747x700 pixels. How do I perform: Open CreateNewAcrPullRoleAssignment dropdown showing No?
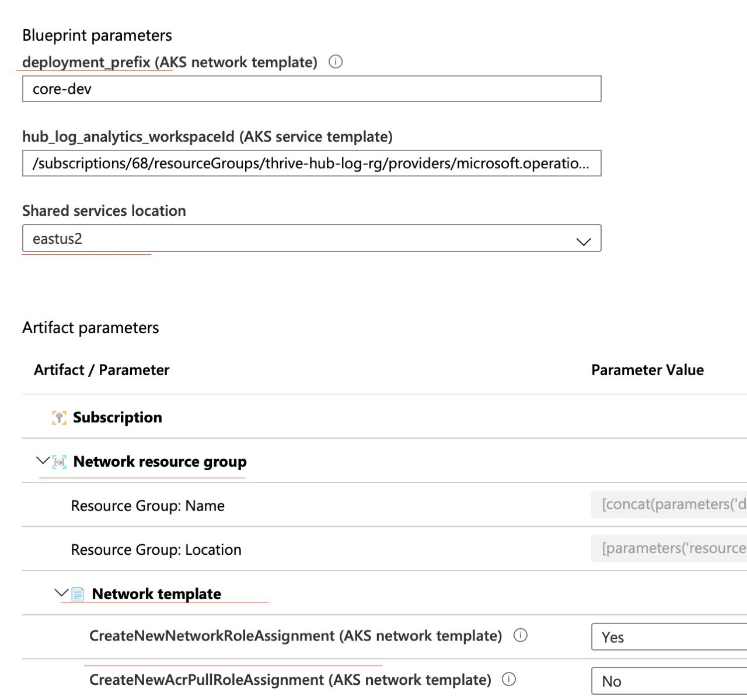click(x=669, y=681)
